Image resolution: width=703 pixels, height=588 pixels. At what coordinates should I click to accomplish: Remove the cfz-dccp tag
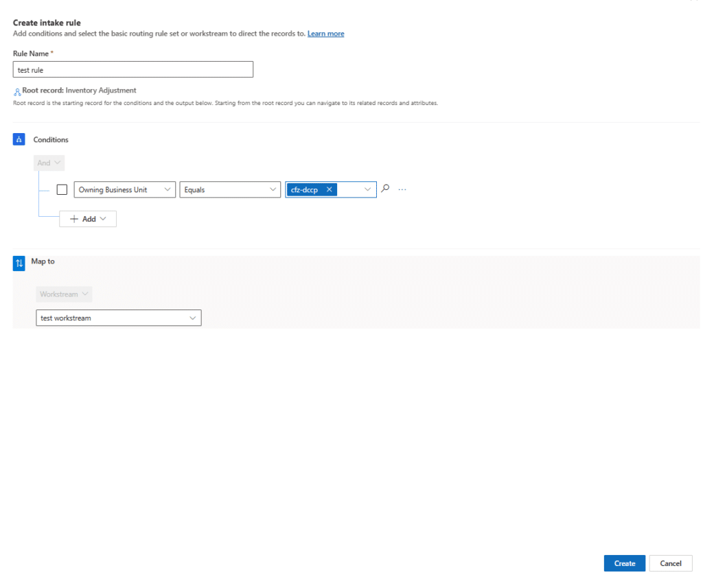[x=329, y=189]
